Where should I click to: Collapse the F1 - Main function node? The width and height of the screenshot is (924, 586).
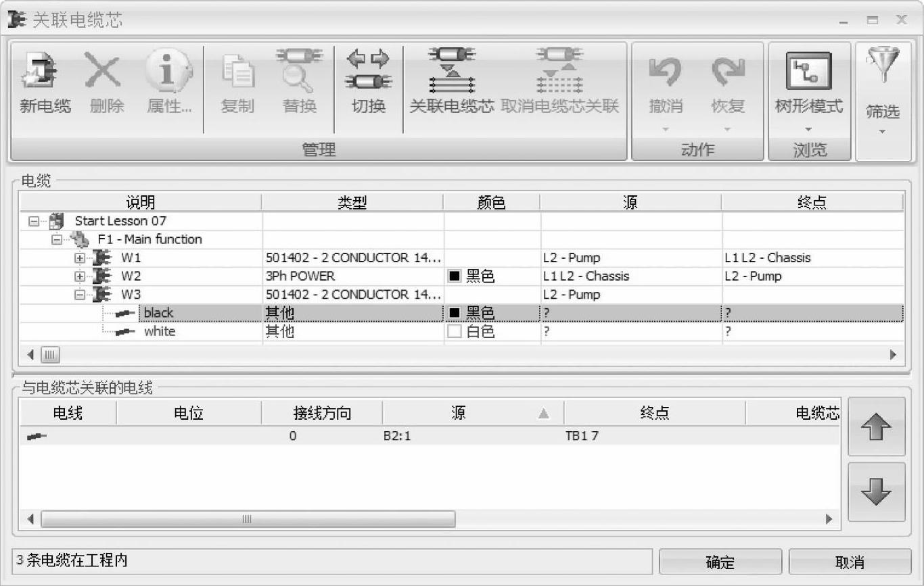(x=57, y=239)
